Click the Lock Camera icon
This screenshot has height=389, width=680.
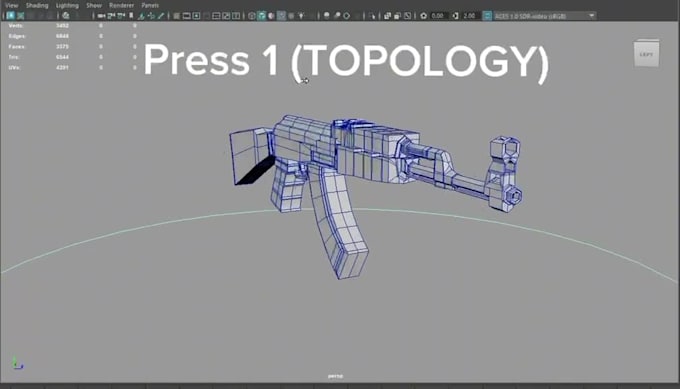(111, 16)
